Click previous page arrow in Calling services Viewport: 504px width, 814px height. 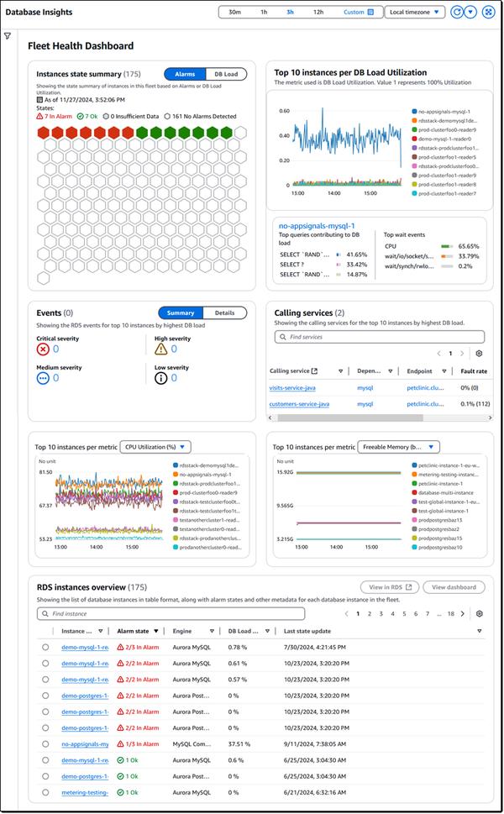439,353
